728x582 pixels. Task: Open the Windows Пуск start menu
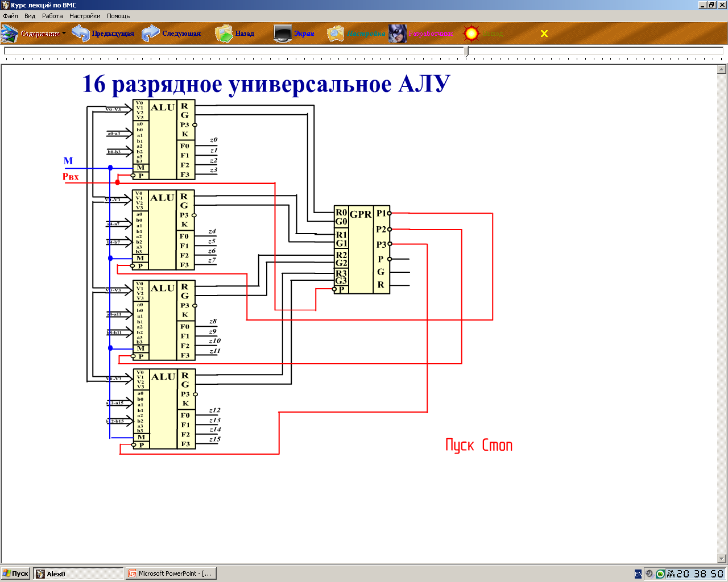pyautogui.click(x=16, y=573)
